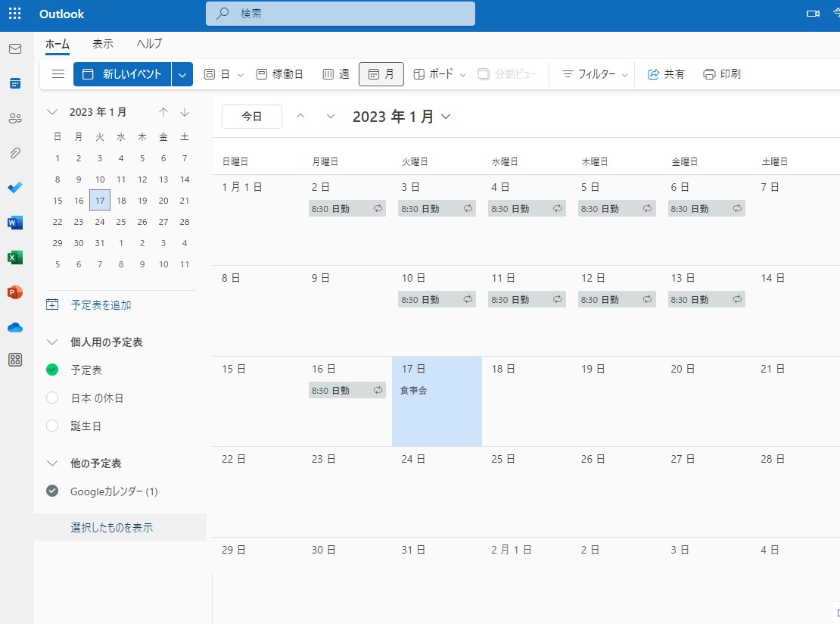Open the 8:30 日勤 event on 13日
The width and height of the screenshot is (840, 624).
707,300
